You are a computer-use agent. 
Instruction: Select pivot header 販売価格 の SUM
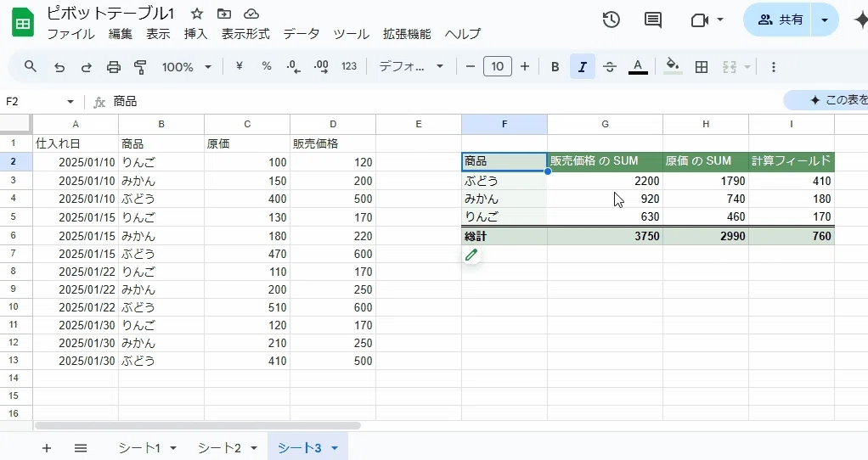pyautogui.click(x=605, y=161)
